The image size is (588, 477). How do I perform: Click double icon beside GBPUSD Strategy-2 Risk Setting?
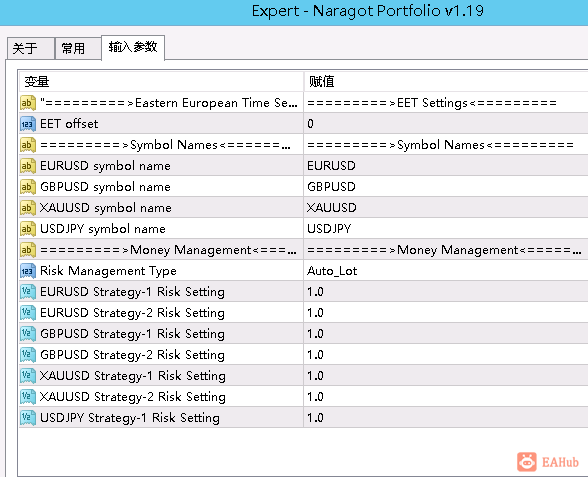coord(28,355)
